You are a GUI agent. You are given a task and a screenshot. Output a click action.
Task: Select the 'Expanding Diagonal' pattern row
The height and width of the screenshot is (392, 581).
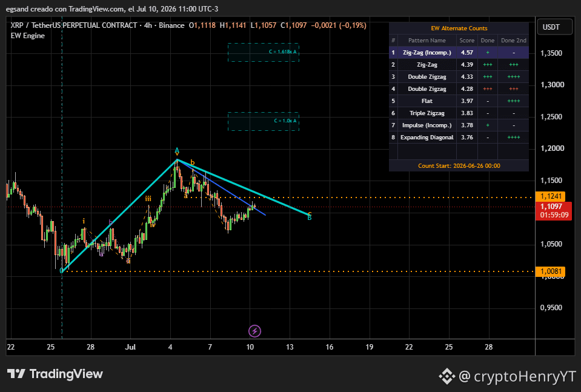[x=459, y=137]
